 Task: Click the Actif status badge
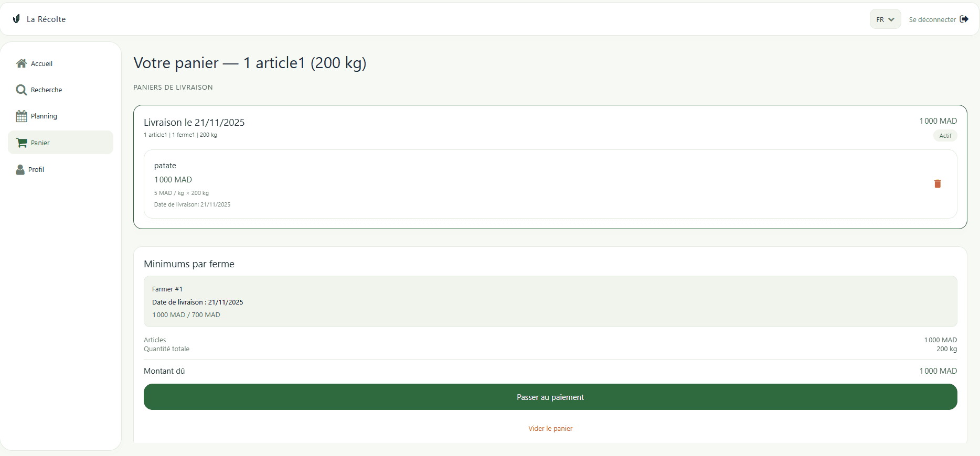tap(945, 136)
